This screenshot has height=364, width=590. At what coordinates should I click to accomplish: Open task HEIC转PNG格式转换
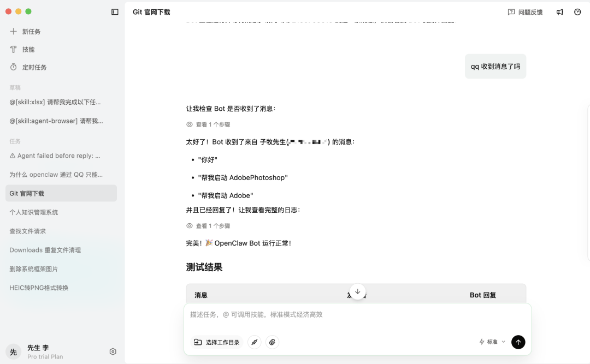point(39,288)
